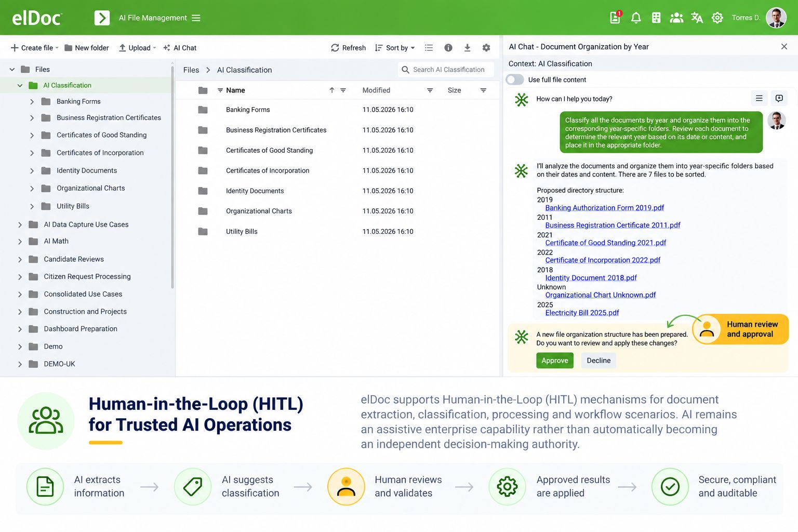
Task: Start a new chat with the message icon
Action: click(779, 98)
